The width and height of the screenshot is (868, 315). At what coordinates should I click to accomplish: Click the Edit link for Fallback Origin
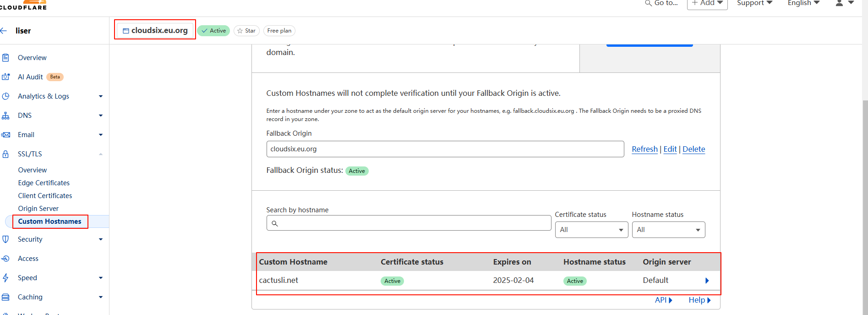pos(670,149)
